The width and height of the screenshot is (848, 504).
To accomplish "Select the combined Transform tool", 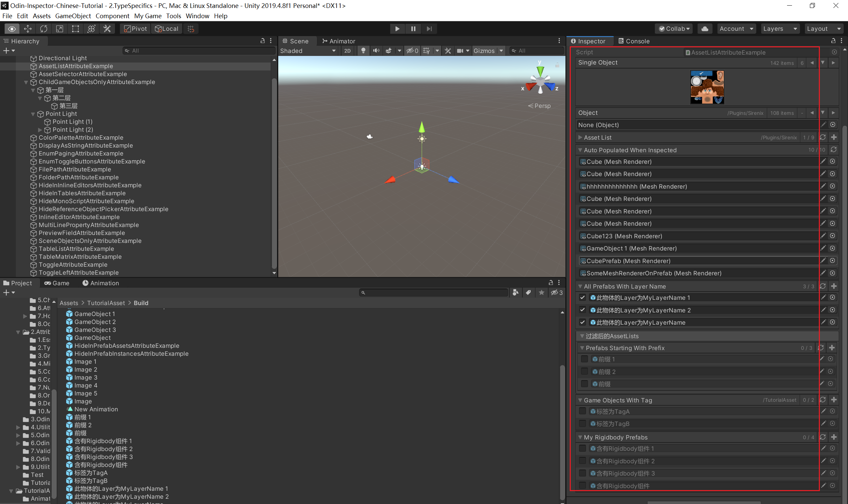I will [91, 29].
